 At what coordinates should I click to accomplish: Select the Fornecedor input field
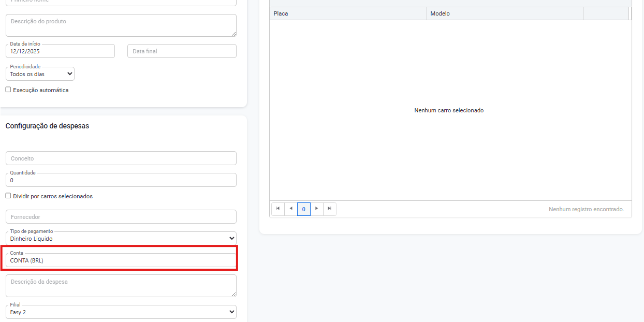121,217
